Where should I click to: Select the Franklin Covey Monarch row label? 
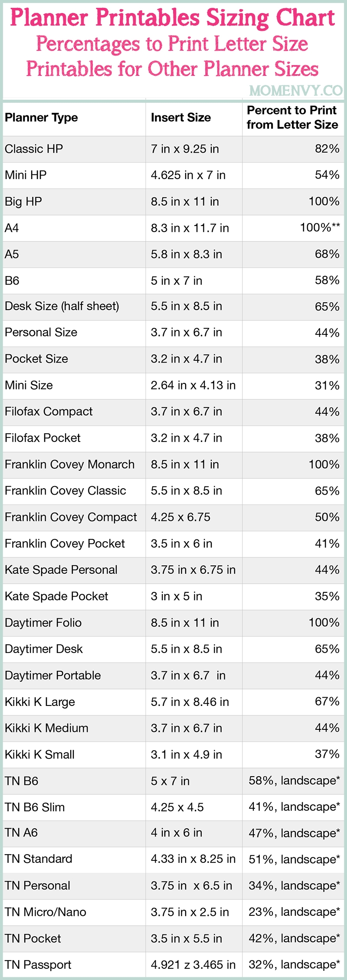click(x=69, y=464)
